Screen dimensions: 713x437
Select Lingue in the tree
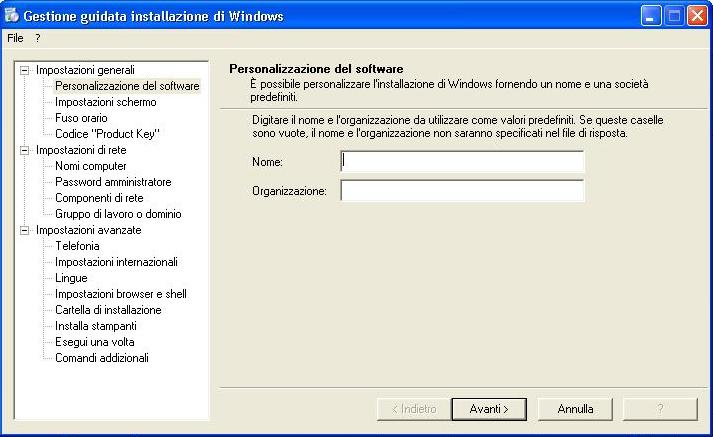tap(71, 278)
